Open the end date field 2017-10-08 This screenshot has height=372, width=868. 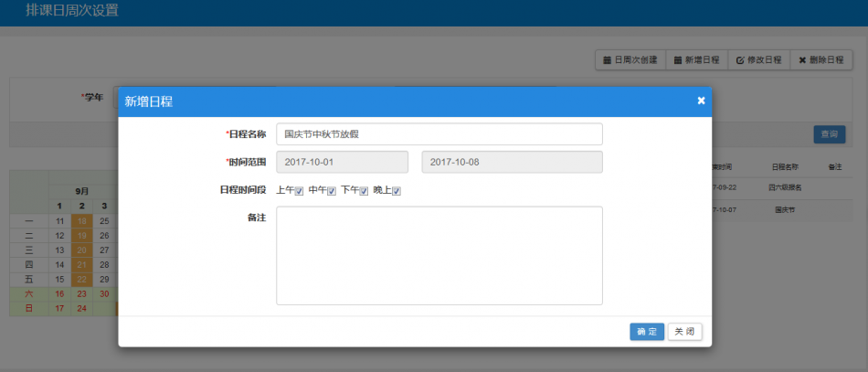[512, 162]
